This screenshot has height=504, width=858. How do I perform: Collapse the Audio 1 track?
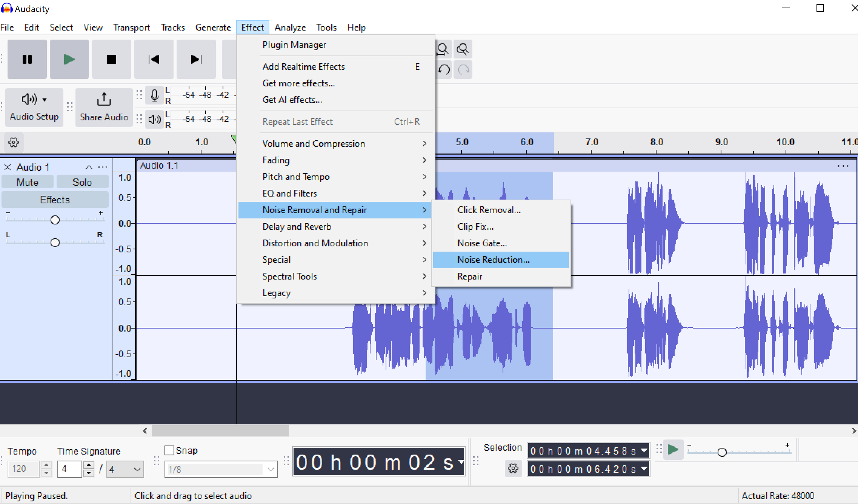[89, 167]
